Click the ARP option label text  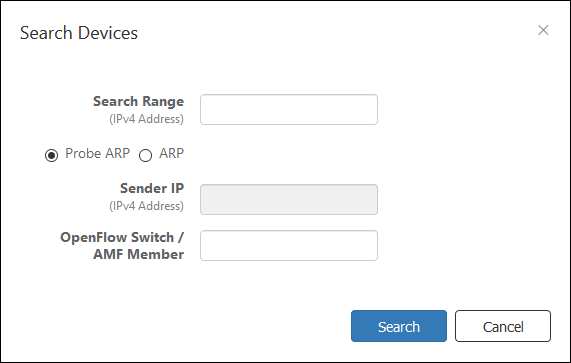click(172, 153)
